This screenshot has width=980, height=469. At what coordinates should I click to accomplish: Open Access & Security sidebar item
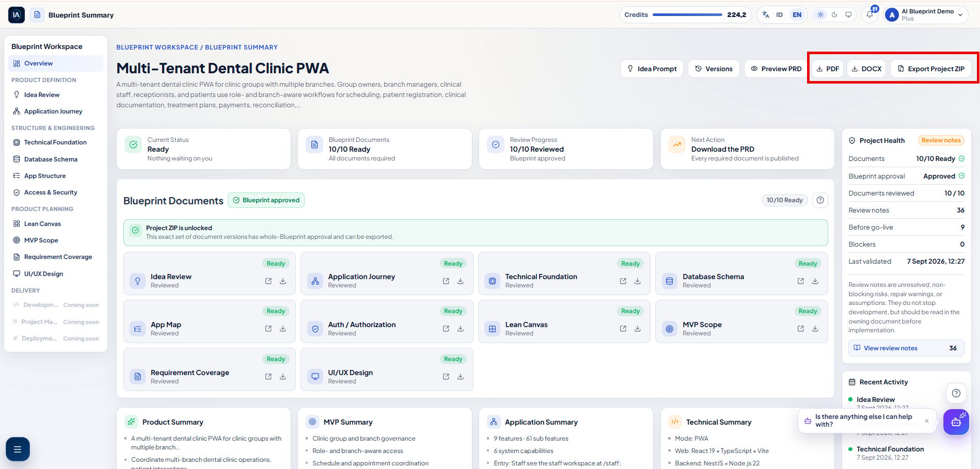[56, 192]
